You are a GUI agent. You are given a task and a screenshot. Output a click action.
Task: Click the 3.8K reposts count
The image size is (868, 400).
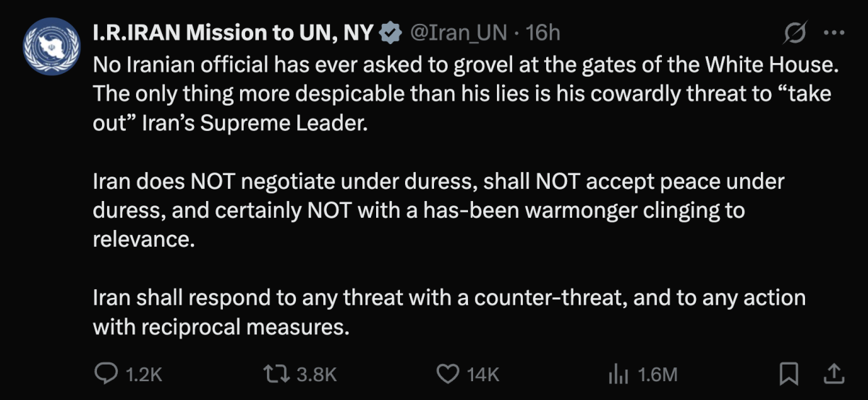tap(315, 374)
